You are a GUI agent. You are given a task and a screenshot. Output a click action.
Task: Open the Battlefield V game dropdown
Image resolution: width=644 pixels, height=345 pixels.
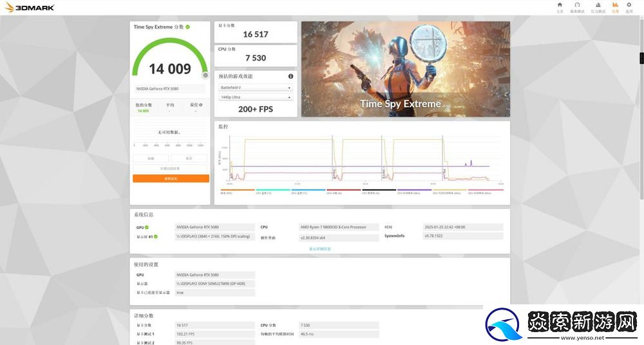(x=256, y=88)
